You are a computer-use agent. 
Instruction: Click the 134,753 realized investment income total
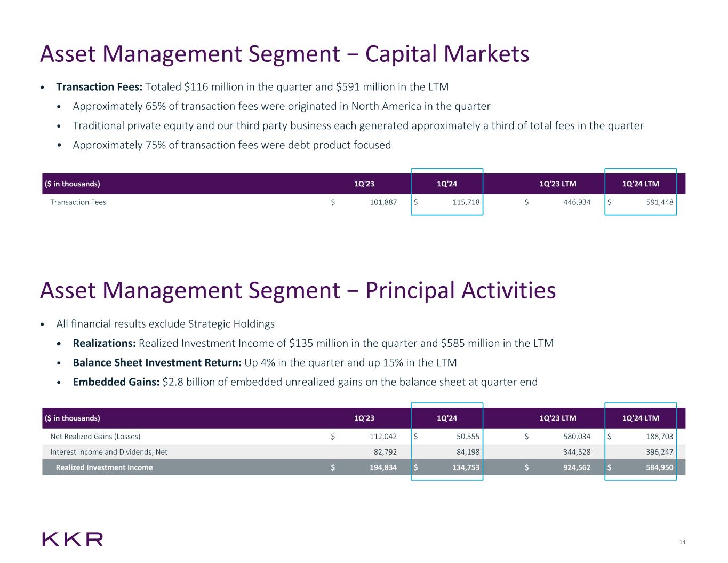(462, 467)
